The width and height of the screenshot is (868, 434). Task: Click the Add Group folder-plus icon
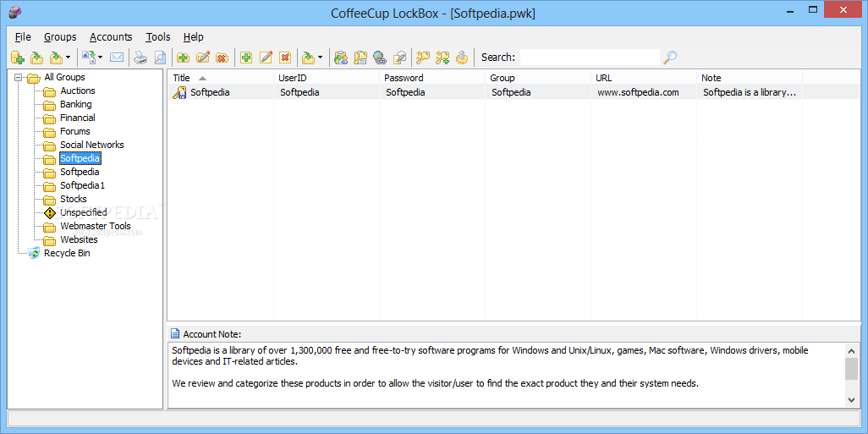click(x=184, y=57)
